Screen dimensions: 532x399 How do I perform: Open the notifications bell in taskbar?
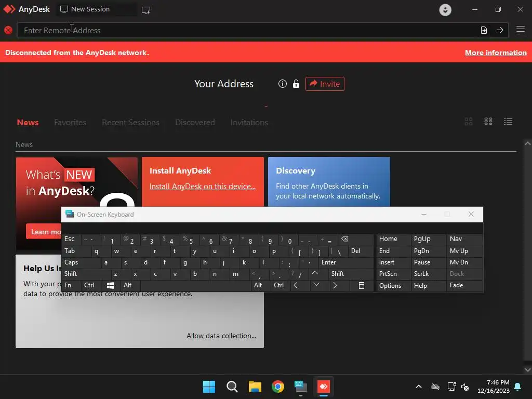[x=518, y=387]
